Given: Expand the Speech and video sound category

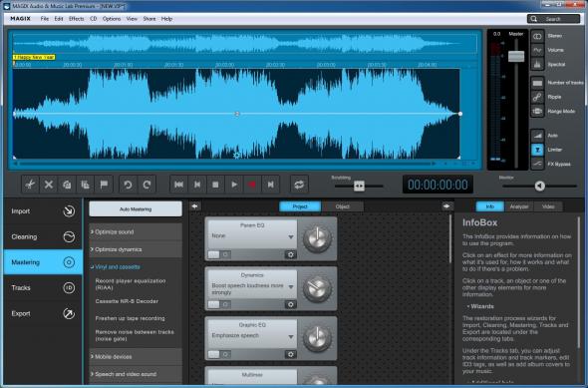Looking at the screenshot, I should coord(136,374).
